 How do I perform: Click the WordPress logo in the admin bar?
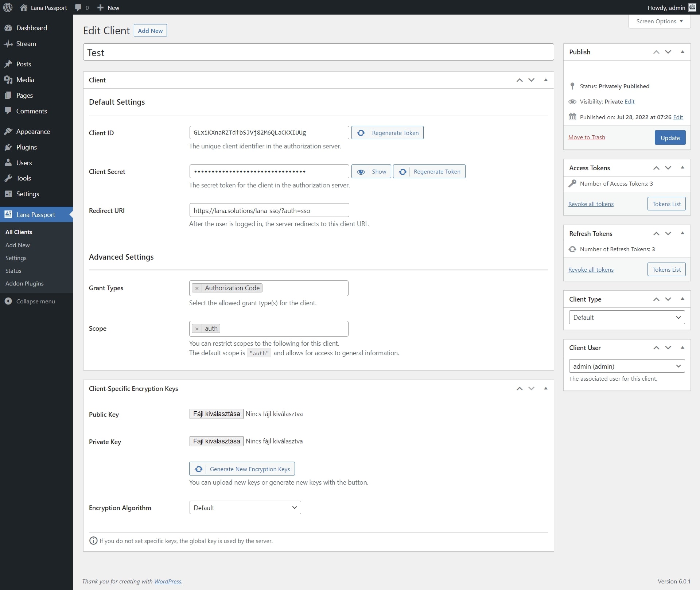pyautogui.click(x=8, y=7)
